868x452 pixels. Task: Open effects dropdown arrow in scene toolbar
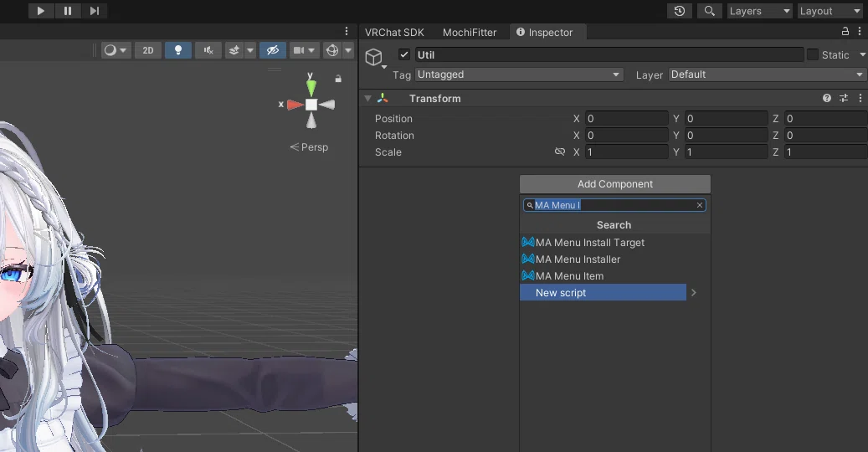pyautogui.click(x=250, y=50)
